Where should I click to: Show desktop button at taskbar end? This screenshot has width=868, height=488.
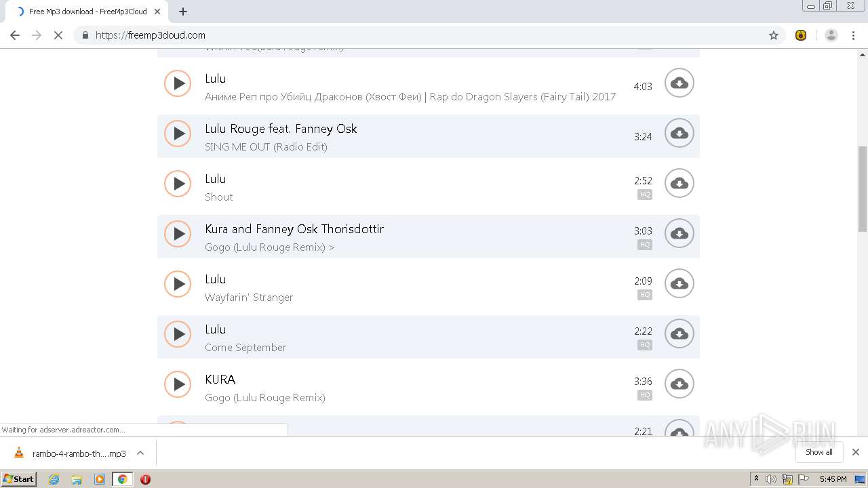(x=861, y=479)
